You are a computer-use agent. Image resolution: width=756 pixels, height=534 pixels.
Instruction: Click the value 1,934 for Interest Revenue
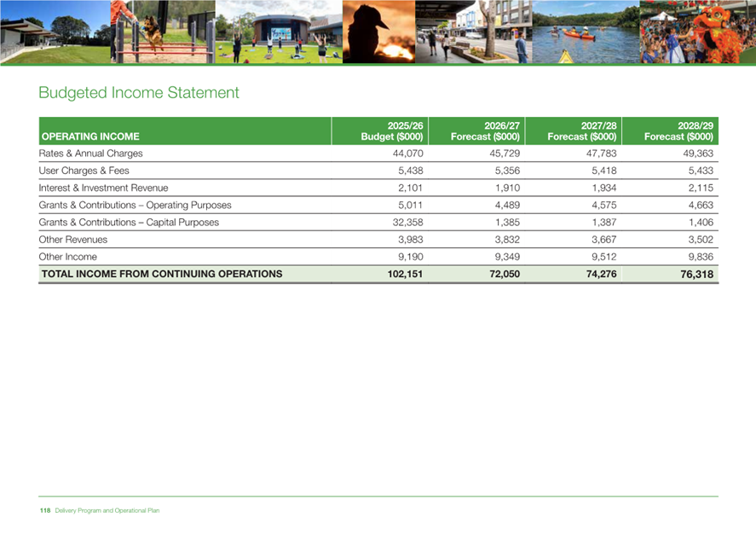(x=604, y=189)
